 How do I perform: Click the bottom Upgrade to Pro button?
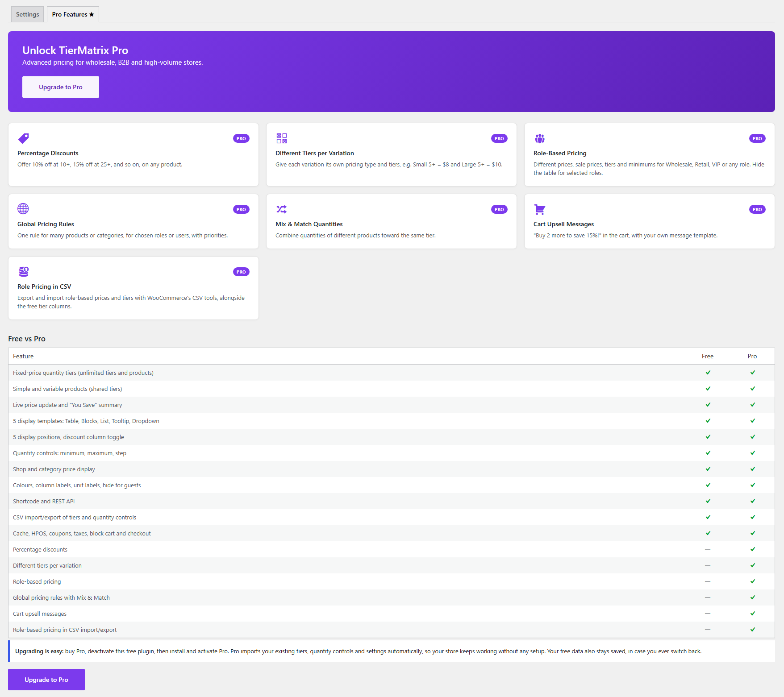[46, 680]
